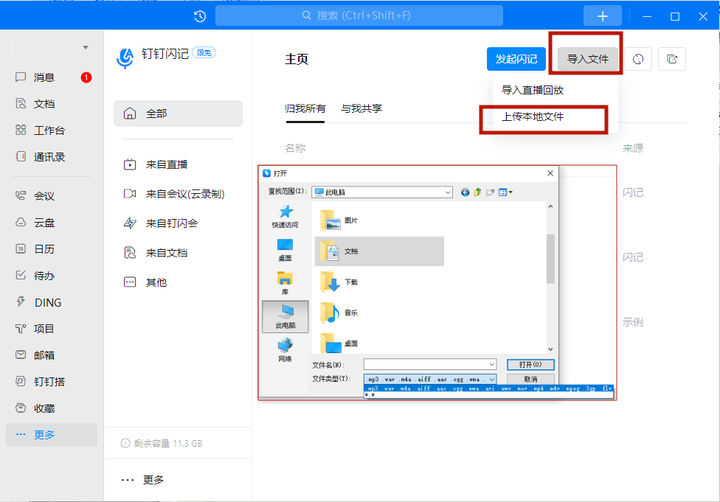720x502 pixels.
Task: Click 打开(O) in the file dialog
Action: tap(531, 365)
